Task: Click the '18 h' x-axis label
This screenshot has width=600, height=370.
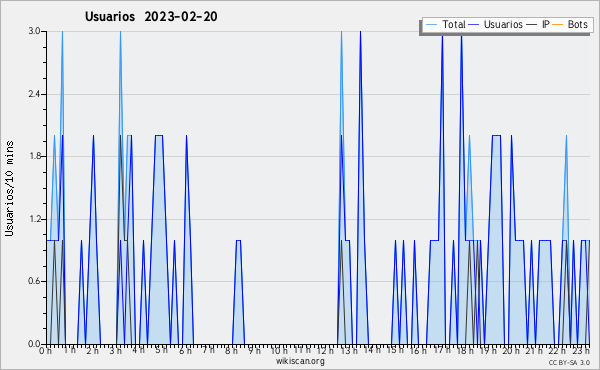Action: [465, 350]
